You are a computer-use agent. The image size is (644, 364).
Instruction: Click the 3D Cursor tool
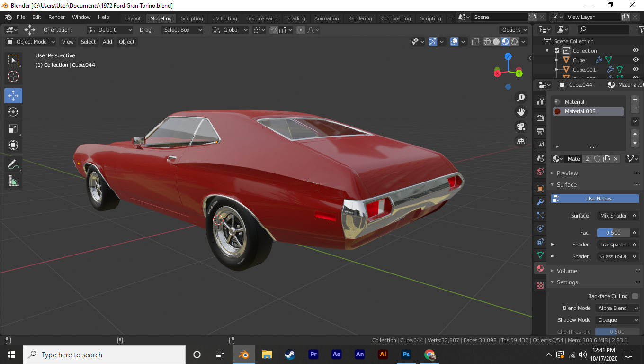[13, 76]
